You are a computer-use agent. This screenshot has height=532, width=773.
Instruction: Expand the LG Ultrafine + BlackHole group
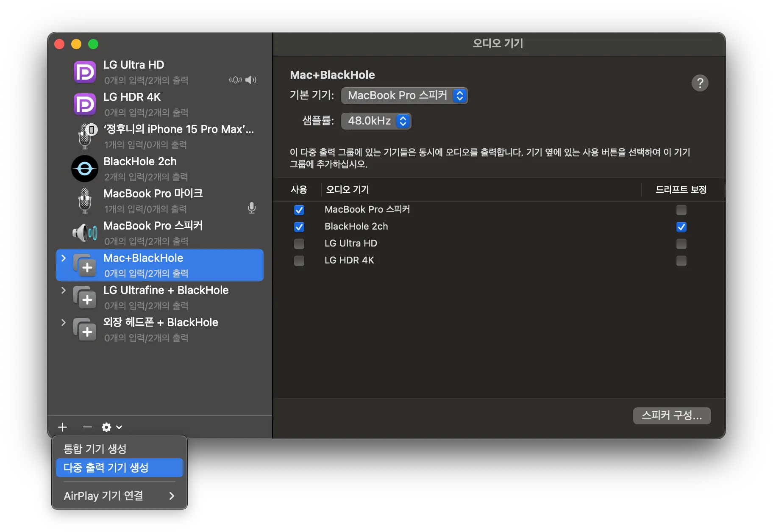click(x=64, y=290)
